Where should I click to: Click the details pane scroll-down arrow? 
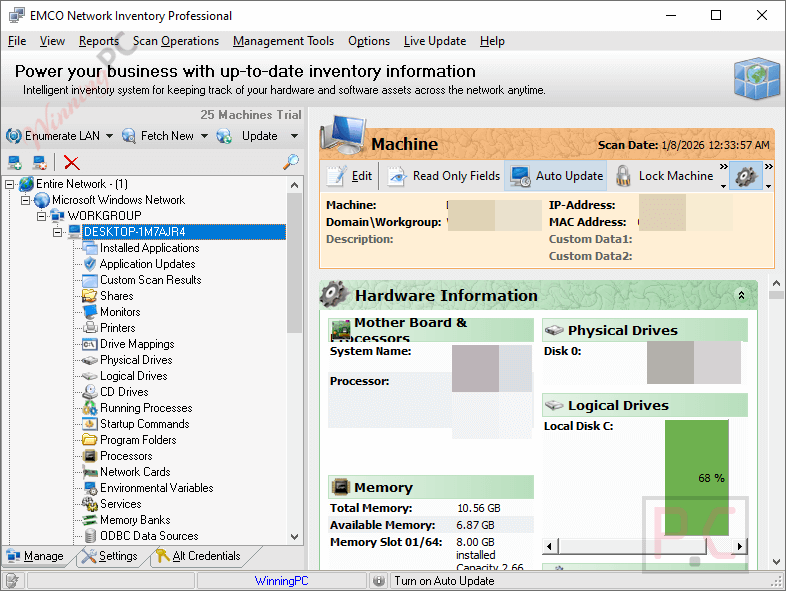(x=776, y=562)
